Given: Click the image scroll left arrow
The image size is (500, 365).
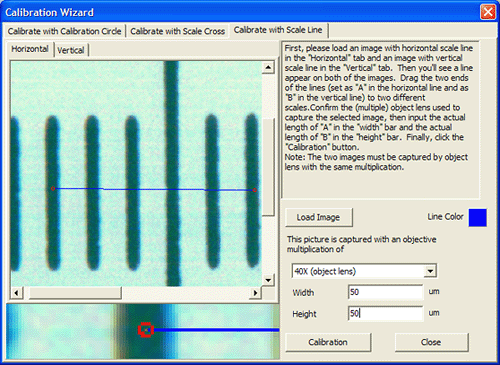Looking at the screenshot, I should 16,293.
